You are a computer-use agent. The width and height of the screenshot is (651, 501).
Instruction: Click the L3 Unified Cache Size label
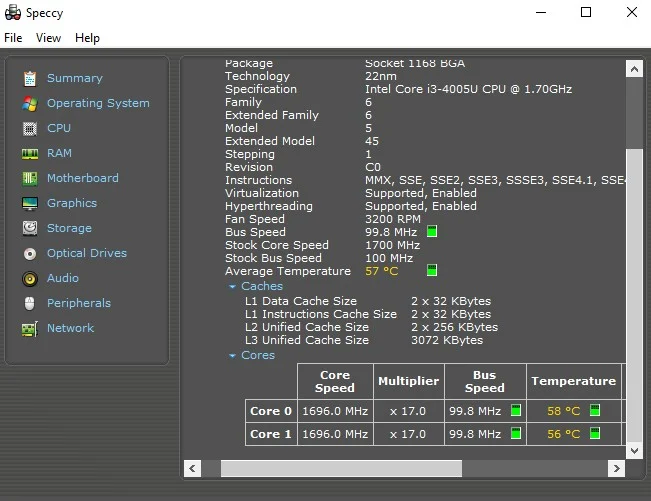tap(307, 340)
